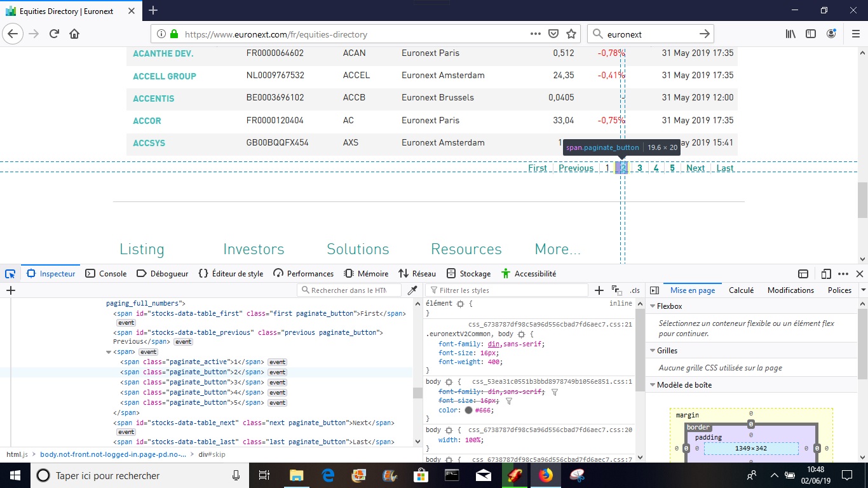The width and height of the screenshot is (868, 488).
Task: Activate the element picker tool in DevTools
Action: click(x=10, y=274)
